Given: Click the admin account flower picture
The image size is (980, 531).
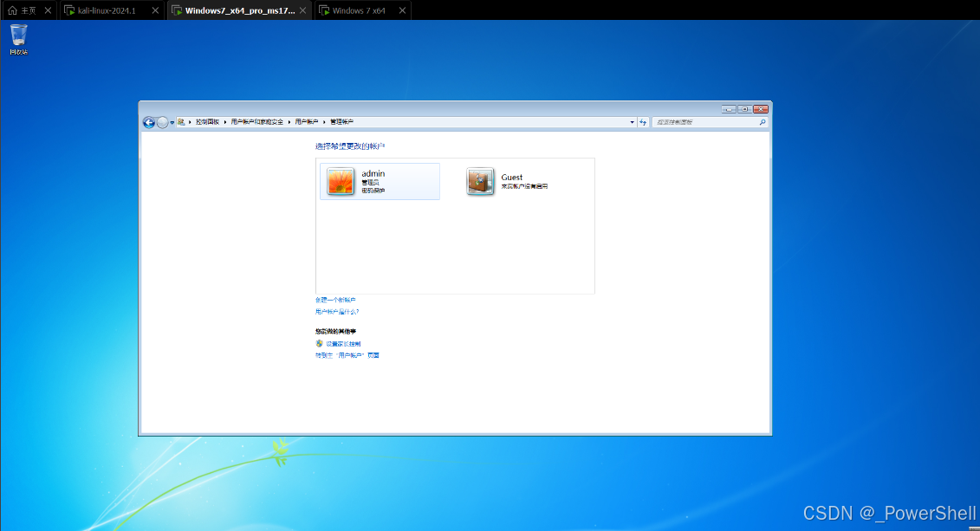Looking at the screenshot, I should point(341,182).
